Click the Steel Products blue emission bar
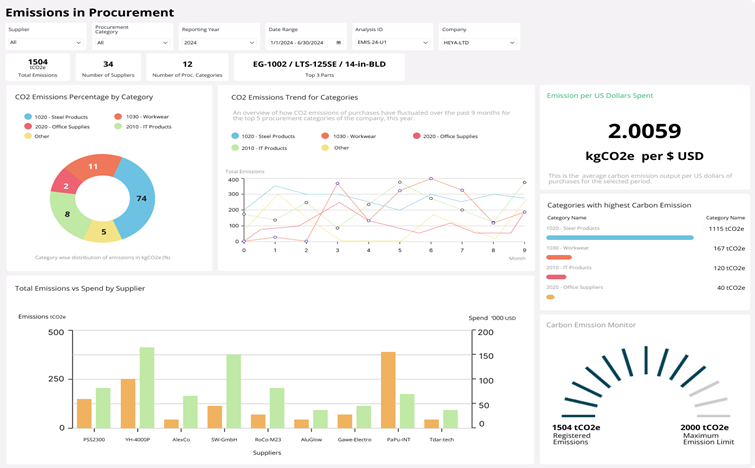This screenshot has height=468, width=755. [620, 237]
